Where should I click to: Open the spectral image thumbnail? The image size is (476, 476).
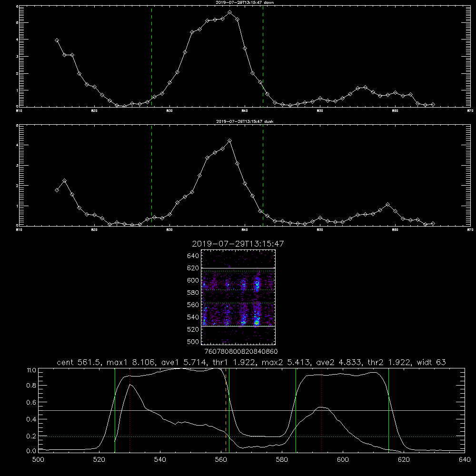[238, 297]
